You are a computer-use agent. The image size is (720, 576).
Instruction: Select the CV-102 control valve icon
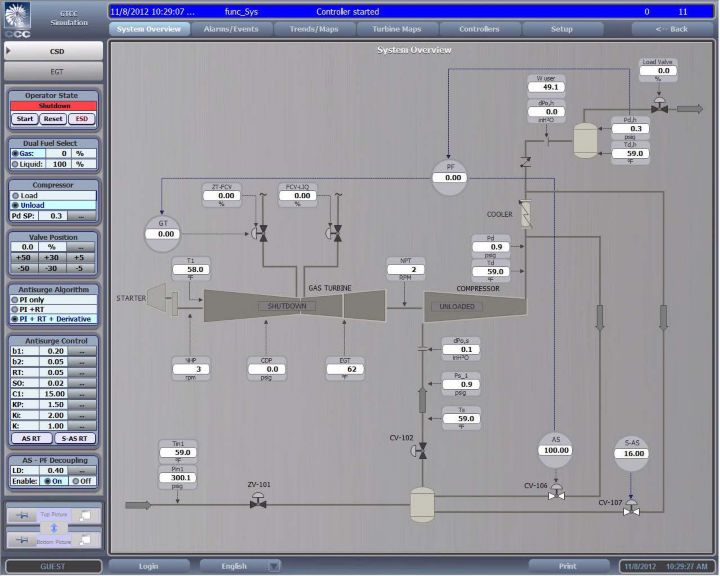click(x=418, y=452)
